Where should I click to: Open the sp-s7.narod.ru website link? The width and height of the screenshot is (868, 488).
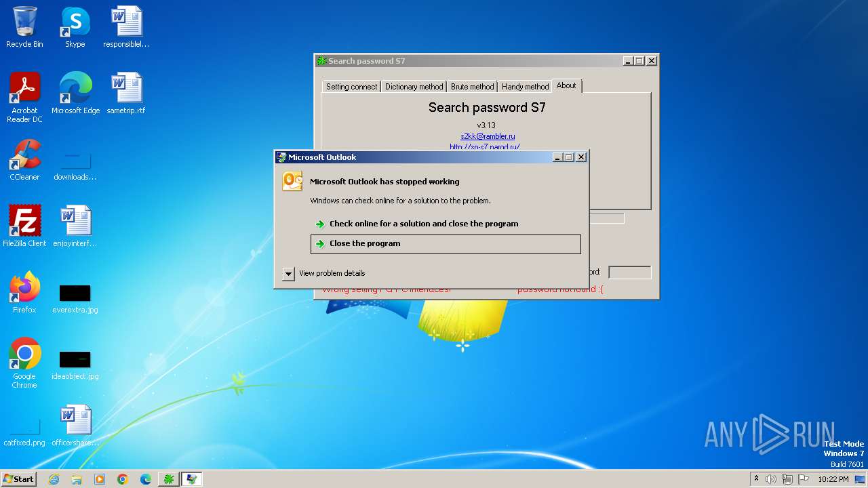pos(485,146)
